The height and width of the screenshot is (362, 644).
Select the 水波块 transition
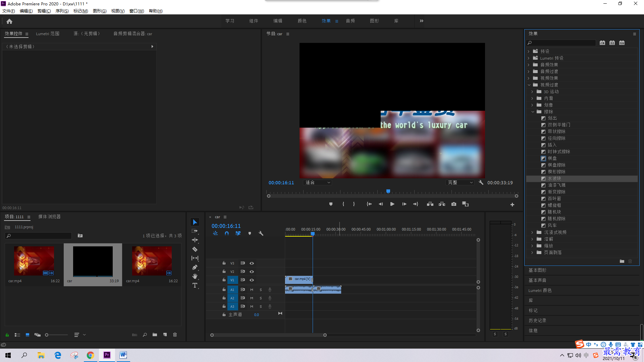pos(582,179)
